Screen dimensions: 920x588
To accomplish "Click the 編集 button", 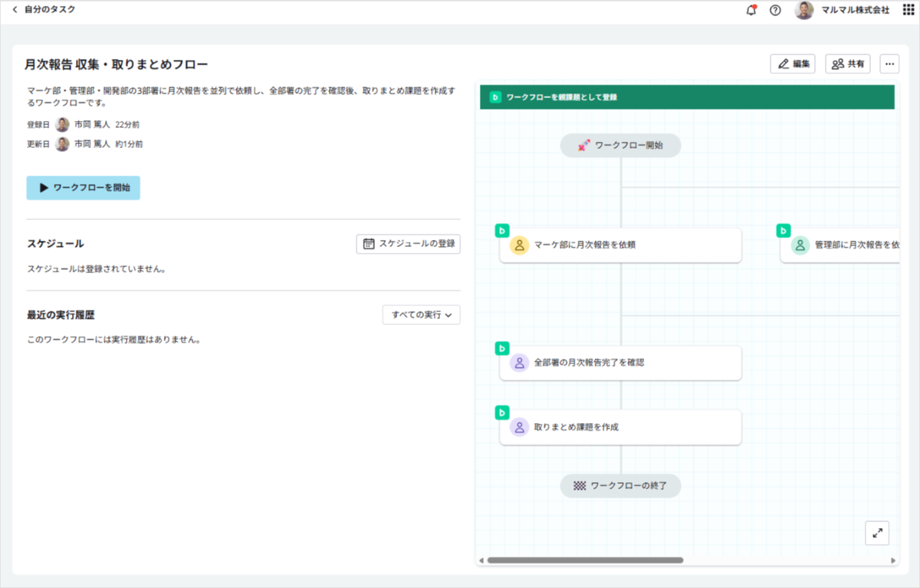I will click(793, 64).
